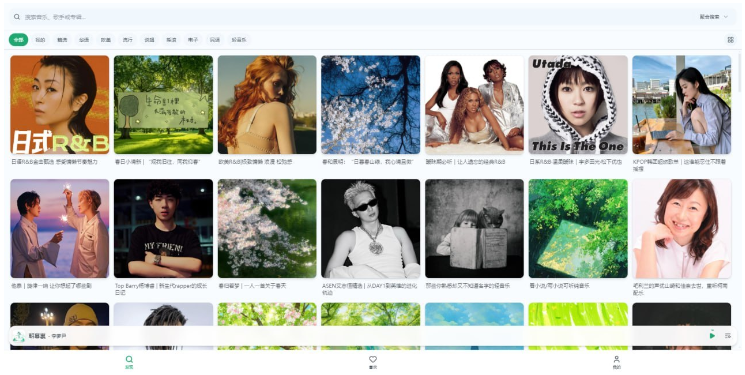This screenshot has height=375, width=745.
Task: Select the 流行 category chip
Action: (x=127, y=40)
